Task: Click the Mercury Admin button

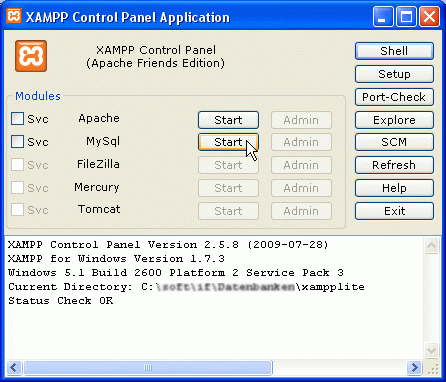Action: [301, 188]
